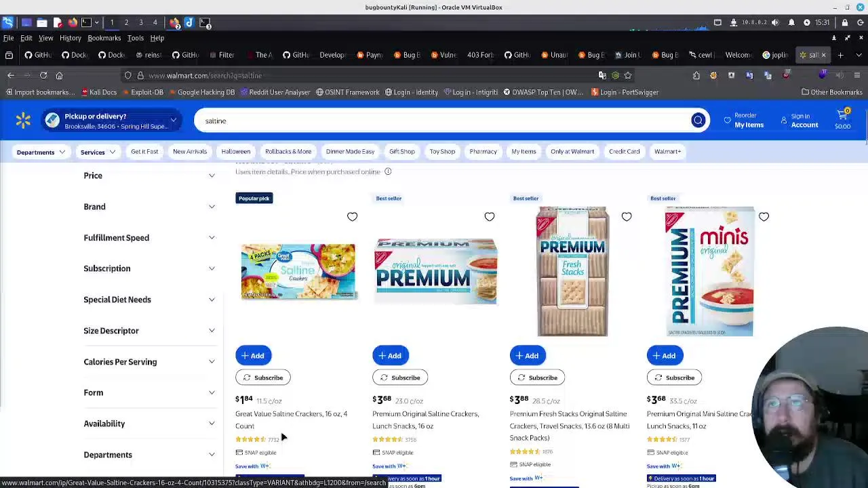The width and height of the screenshot is (868, 488).
Task: Open the Get it Fast link
Action: click(x=144, y=152)
